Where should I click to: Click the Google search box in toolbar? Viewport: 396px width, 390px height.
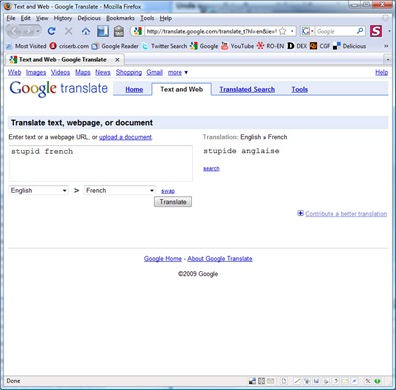coord(336,31)
